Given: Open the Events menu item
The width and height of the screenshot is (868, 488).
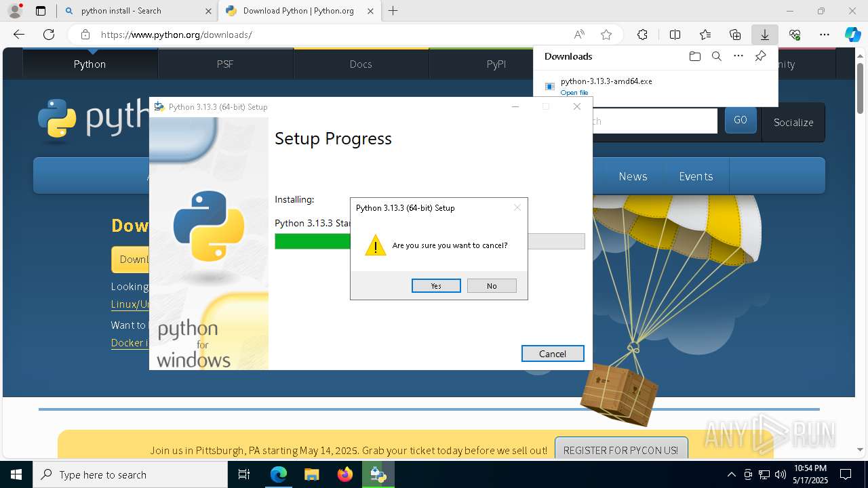Looking at the screenshot, I should [x=696, y=176].
